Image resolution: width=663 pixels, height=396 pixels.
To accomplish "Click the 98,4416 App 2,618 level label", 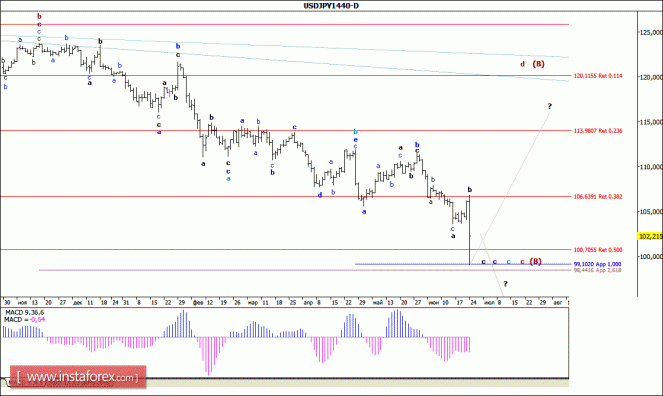I will [x=597, y=270].
